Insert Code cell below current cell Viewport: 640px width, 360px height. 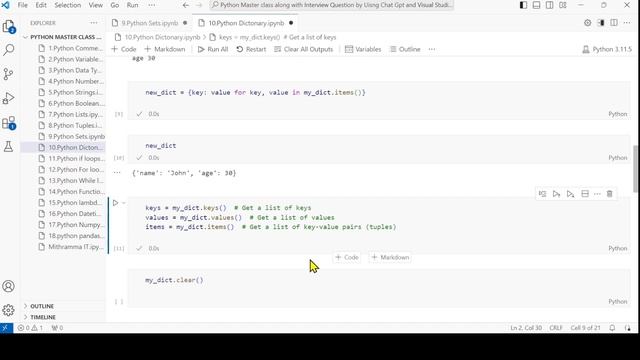coord(347,257)
